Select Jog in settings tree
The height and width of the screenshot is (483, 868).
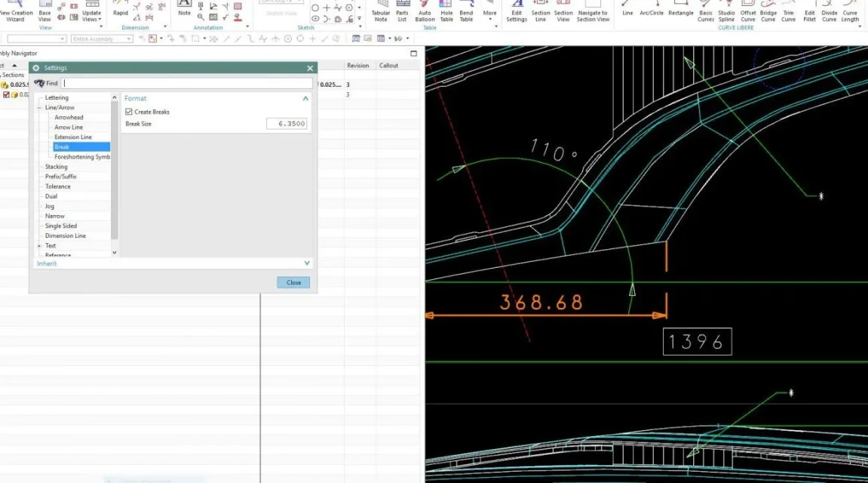tap(49, 206)
